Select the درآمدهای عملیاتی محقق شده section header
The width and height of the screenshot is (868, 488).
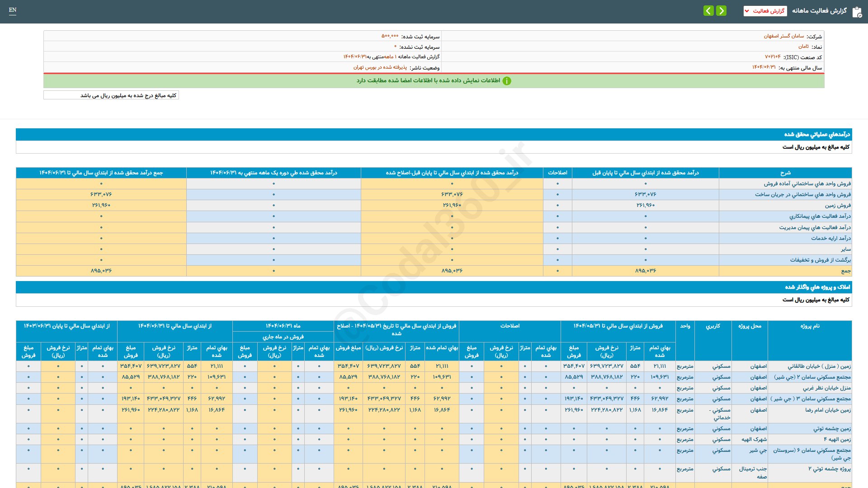[817, 134]
